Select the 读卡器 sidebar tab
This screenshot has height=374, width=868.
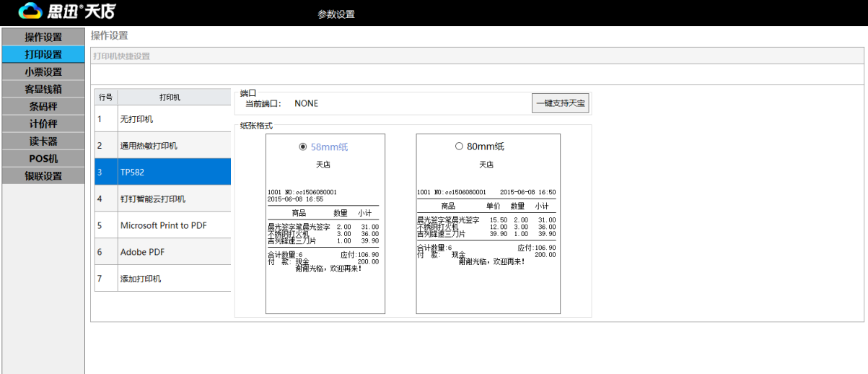[43, 141]
